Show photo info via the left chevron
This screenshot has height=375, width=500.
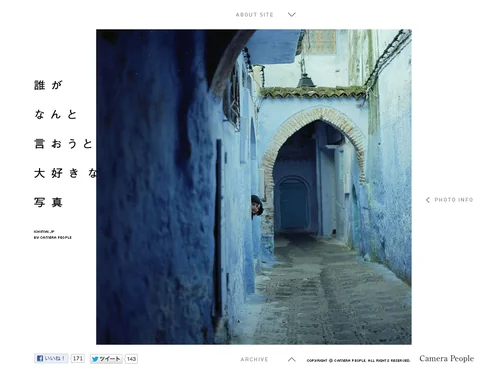[428, 200]
